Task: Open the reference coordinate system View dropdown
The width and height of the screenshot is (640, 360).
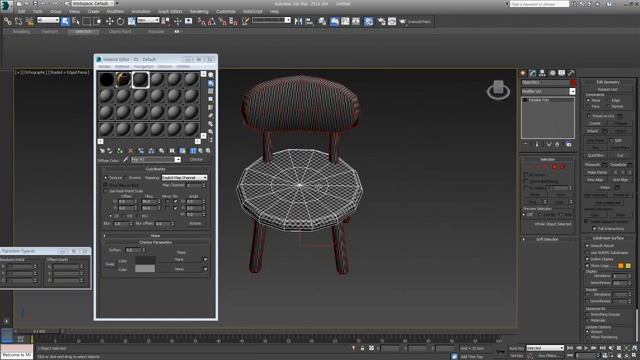Action: click(148, 20)
